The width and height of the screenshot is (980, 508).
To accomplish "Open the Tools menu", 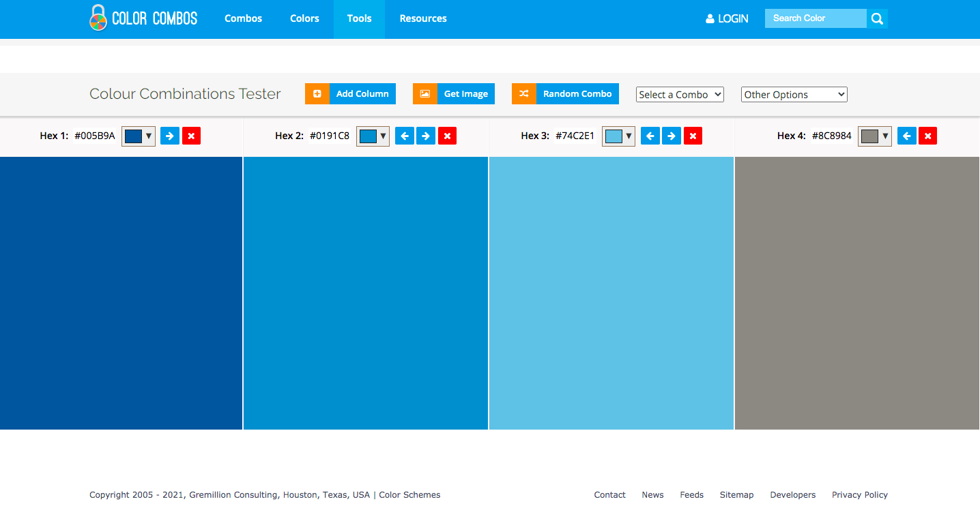I will [359, 18].
